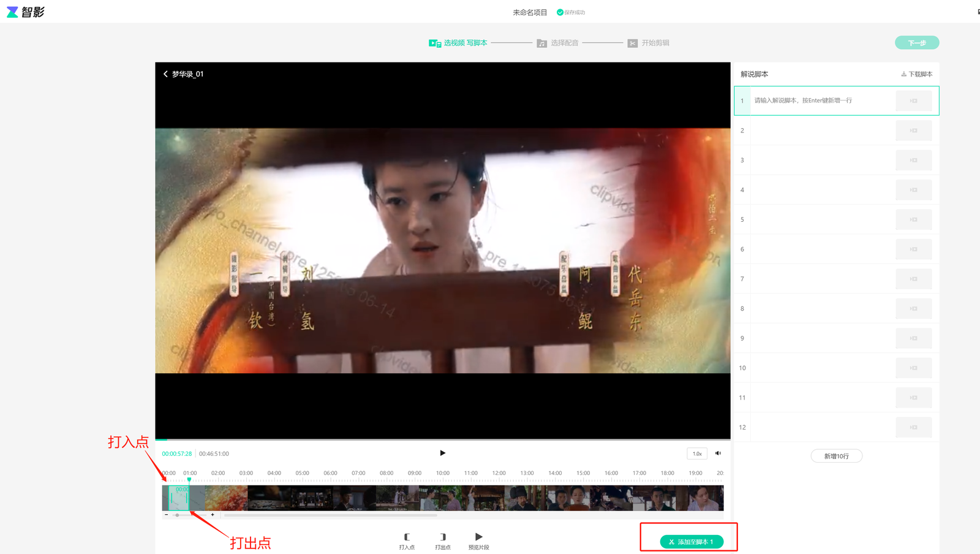980x554 pixels.
Task: Download the script via 下载脚本
Action: 917,74
